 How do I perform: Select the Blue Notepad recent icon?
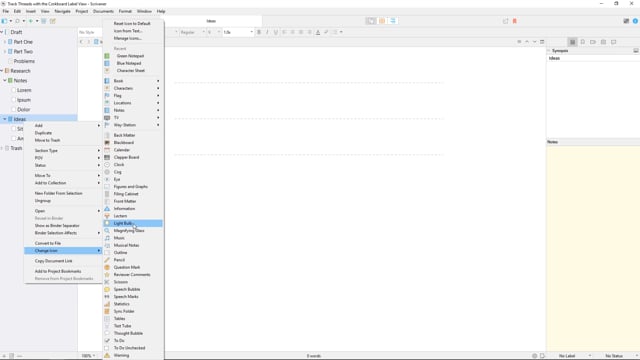133,63
